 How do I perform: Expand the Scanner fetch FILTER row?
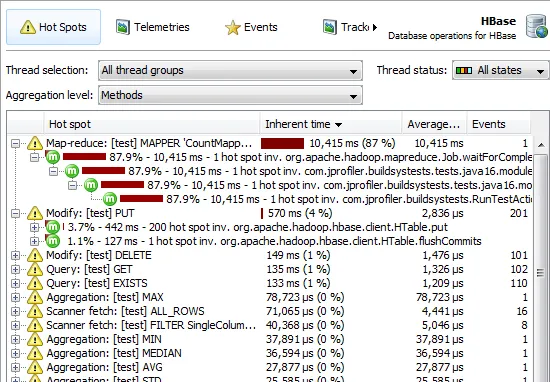click(15, 325)
